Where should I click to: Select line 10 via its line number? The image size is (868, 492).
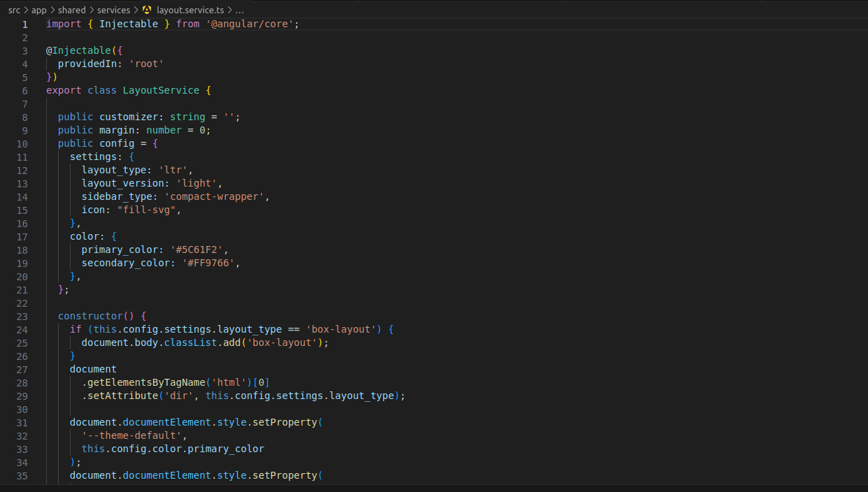point(22,143)
